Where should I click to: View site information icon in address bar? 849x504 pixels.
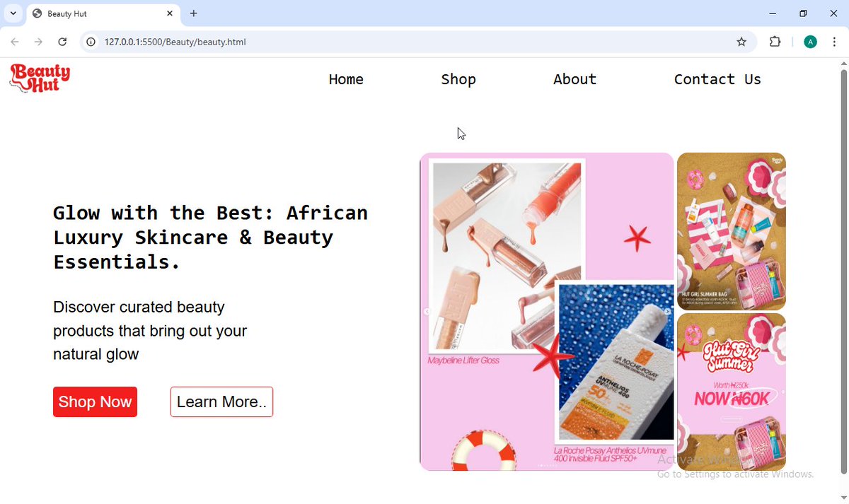point(91,42)
